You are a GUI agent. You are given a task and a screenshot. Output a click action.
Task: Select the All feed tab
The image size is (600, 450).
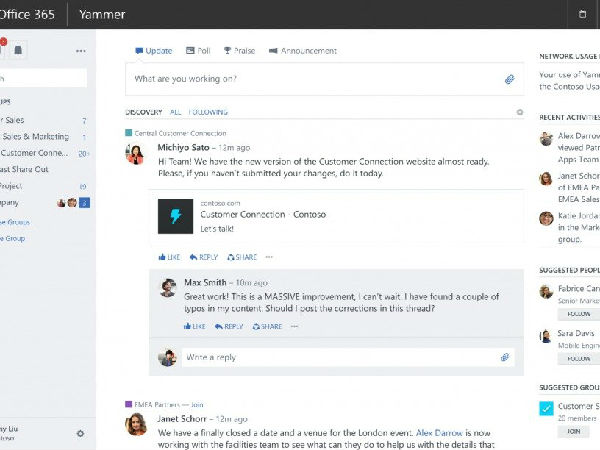[175, 112]
